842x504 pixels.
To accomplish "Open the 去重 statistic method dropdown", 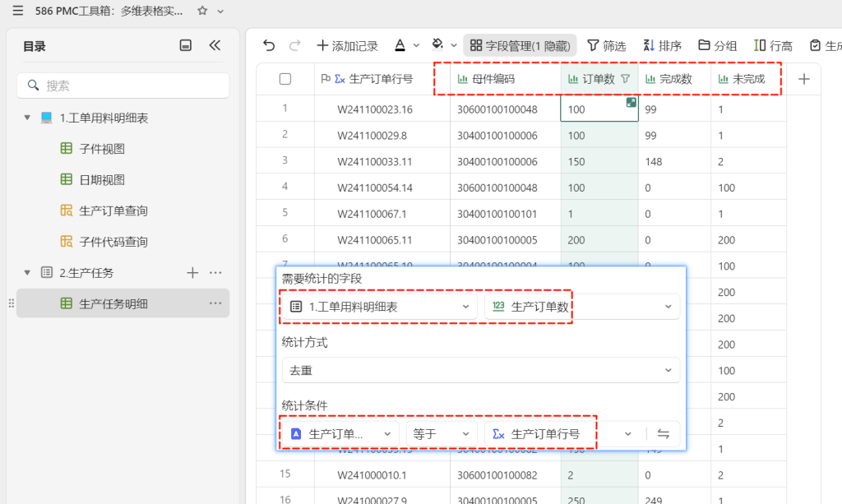I will 480,370.
